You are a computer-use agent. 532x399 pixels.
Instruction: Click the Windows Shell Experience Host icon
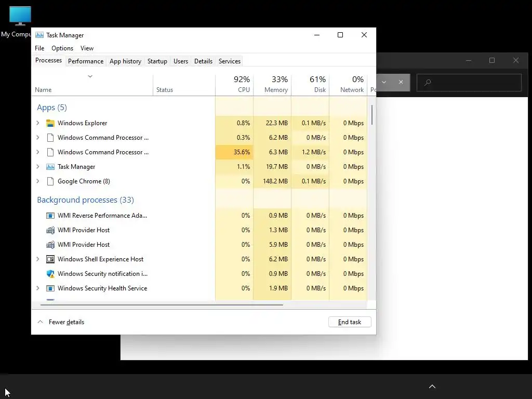[x=50, y=259]
